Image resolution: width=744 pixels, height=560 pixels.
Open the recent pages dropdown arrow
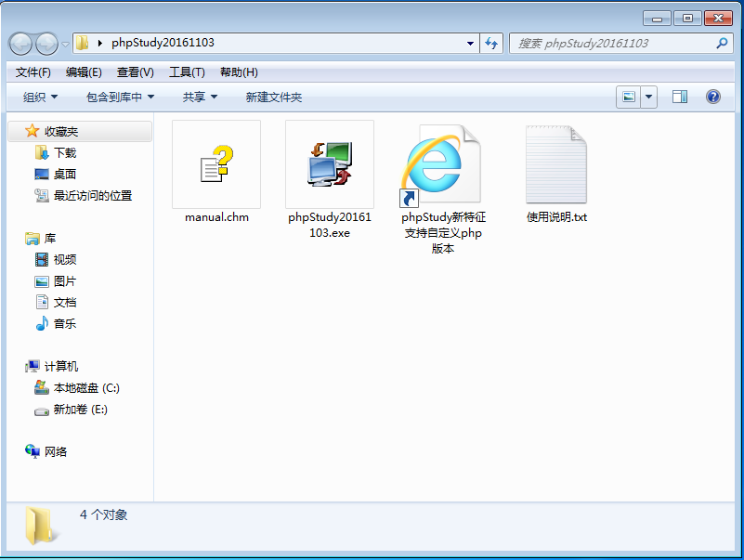click(65, 45)
